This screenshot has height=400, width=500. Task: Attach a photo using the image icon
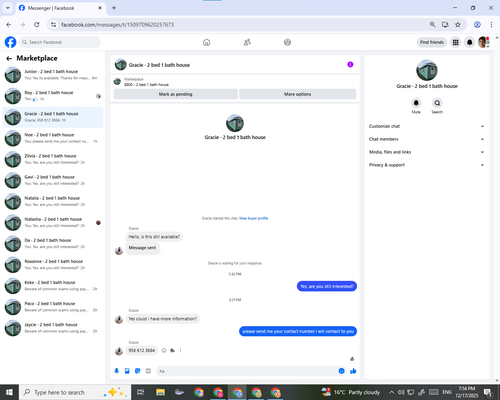pyautogui.click(x=127, y=371)
